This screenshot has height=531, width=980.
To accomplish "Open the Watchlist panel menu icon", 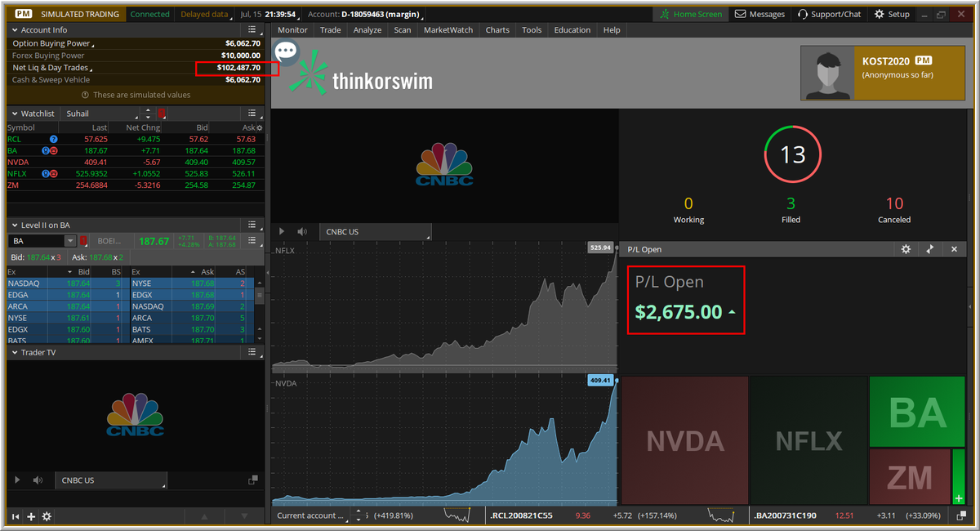I will (x=252, y=114).
